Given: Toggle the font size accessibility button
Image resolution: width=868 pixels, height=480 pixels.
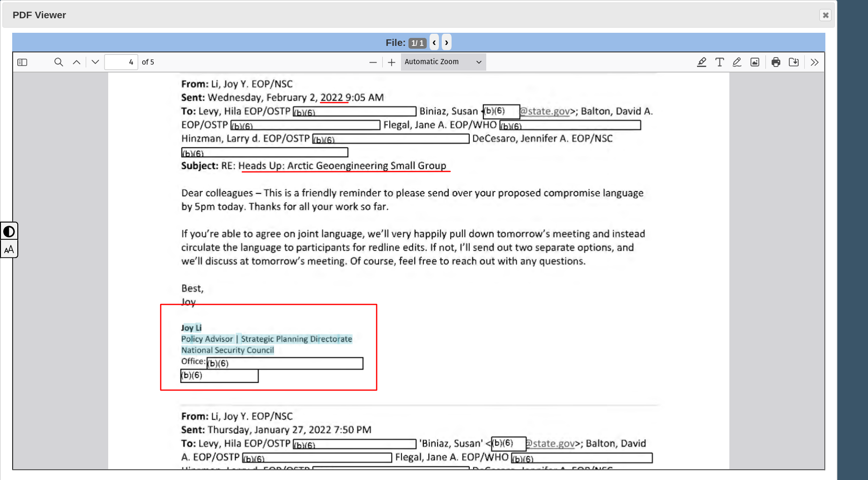Looking at the screenshot, I should 9,250.
